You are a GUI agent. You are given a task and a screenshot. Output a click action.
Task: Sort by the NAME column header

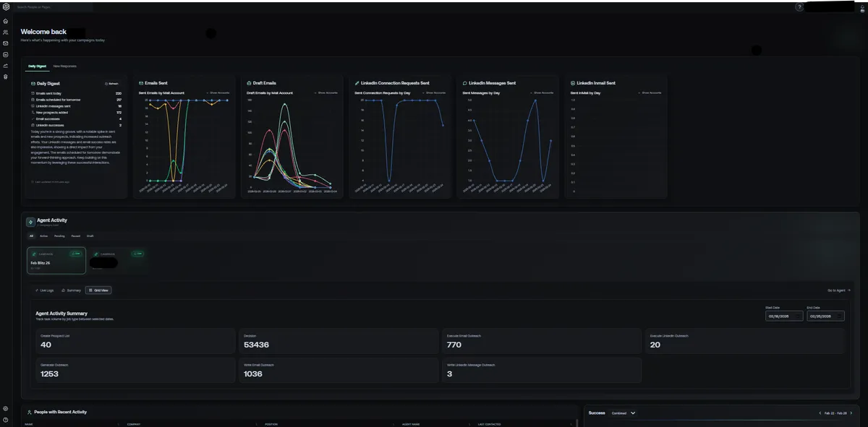(x=29, y=424)
